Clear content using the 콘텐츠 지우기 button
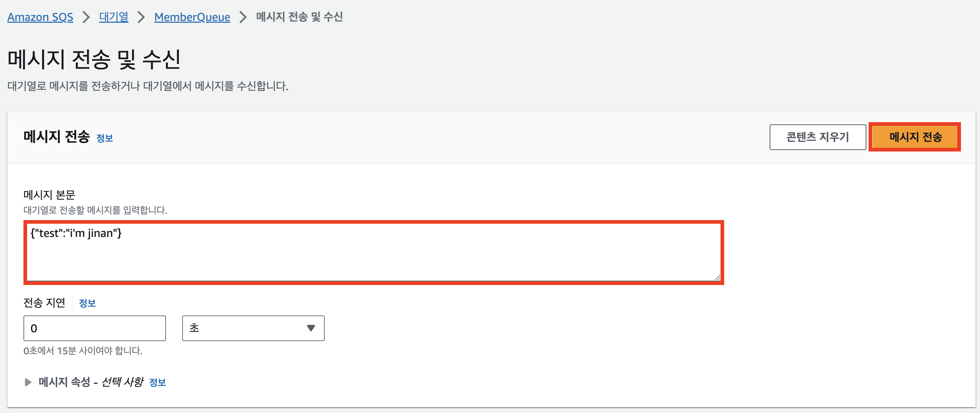Screen dimensions: 980x413 [x=818, y=137]
